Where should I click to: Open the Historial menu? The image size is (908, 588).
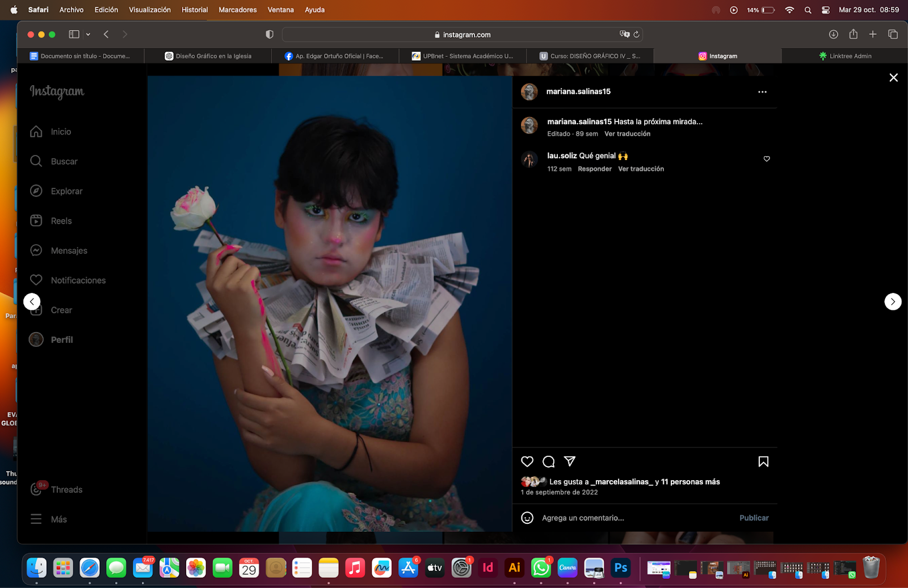(195, 10)
